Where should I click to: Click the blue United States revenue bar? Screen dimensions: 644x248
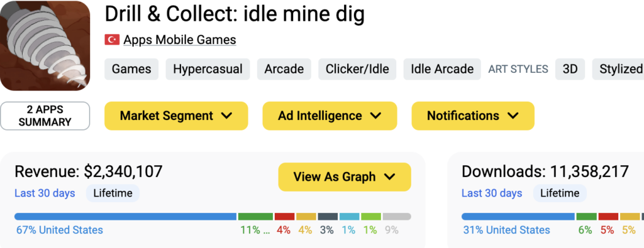coord(126,217)
